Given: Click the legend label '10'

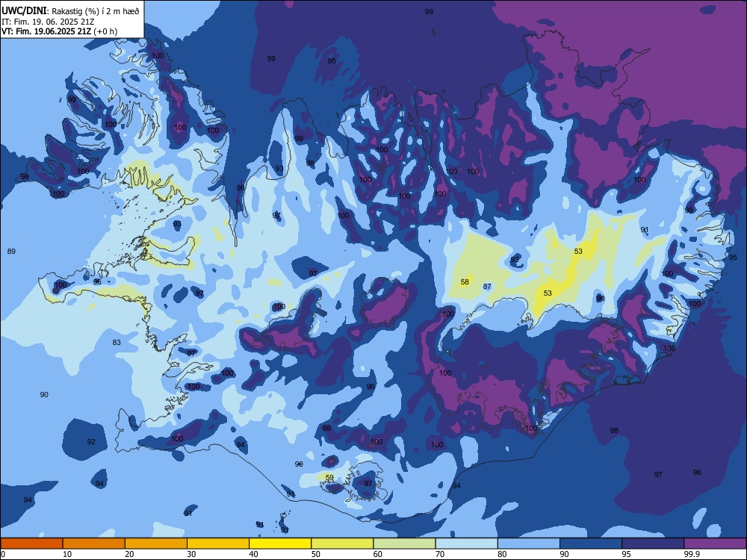Looking at the screenshot, I should pyautogui.click(x=67, y=554).
